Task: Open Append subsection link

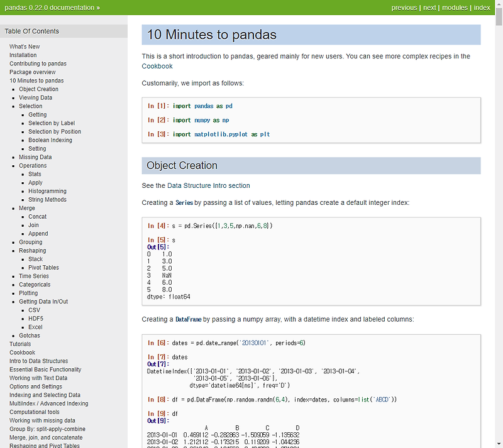Action: point(38,234)
